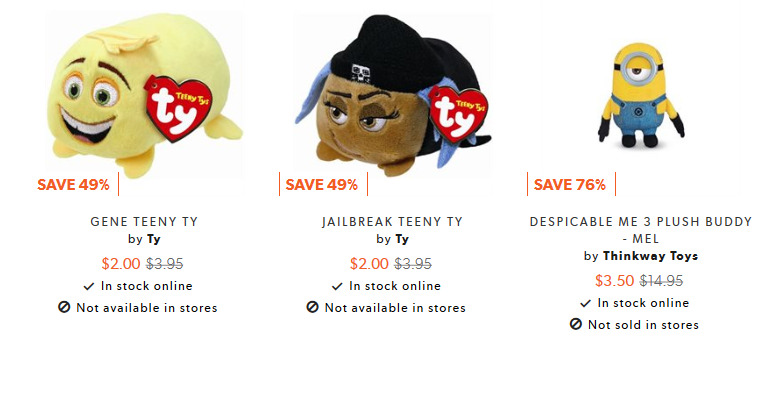
Task: Open Despicable Me 3 Plush Buddy title
Action: [640, 230]
